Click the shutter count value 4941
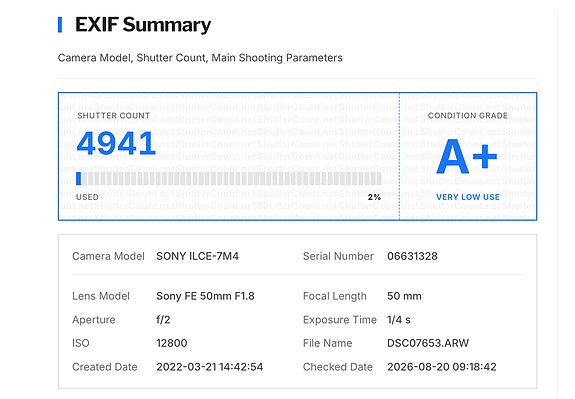575x399 pixels. 116,144
